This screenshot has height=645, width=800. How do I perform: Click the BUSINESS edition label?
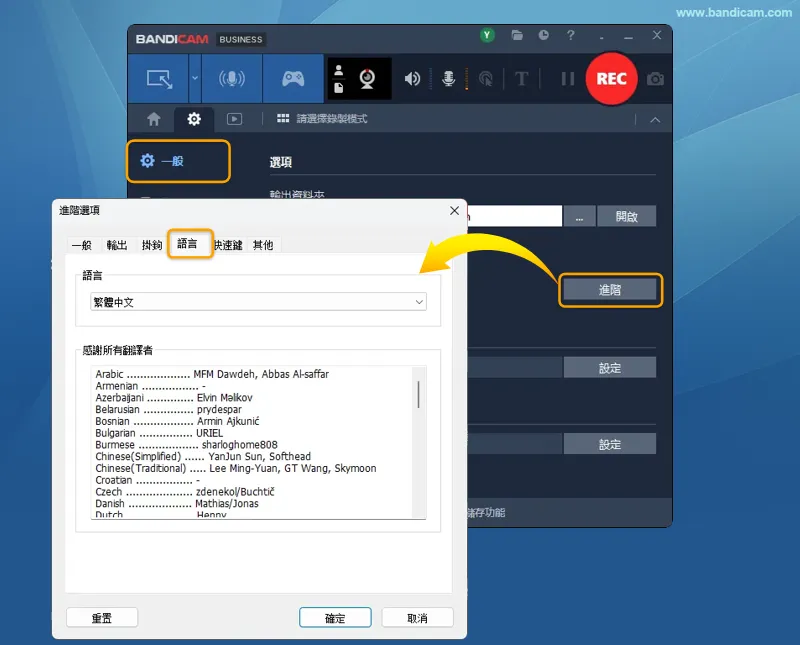[241, 39]
